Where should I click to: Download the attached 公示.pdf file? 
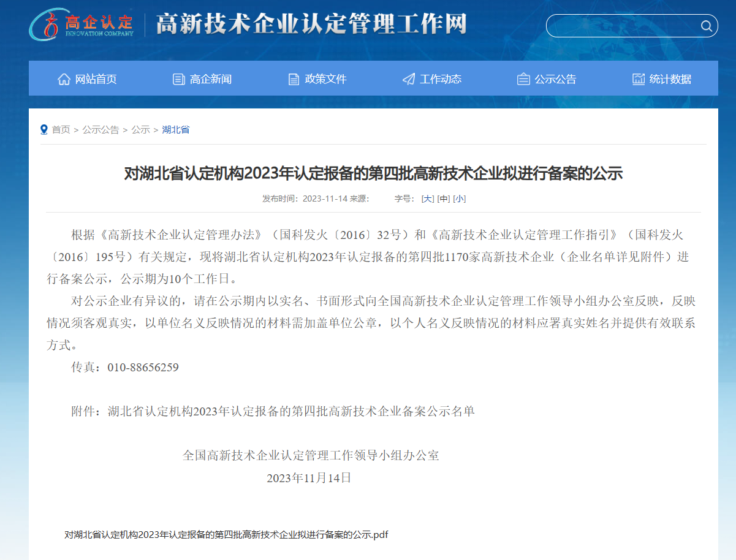coord(226,534)
